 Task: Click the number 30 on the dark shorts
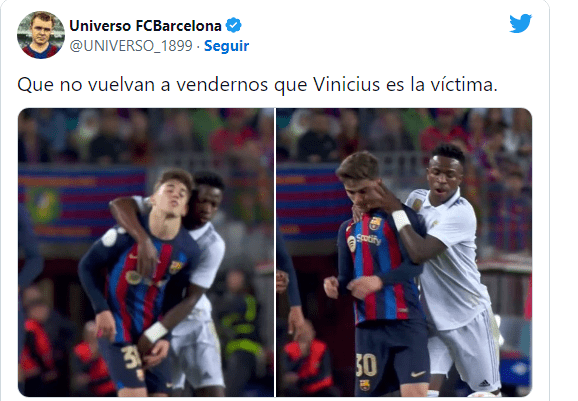tap(366, 365)
